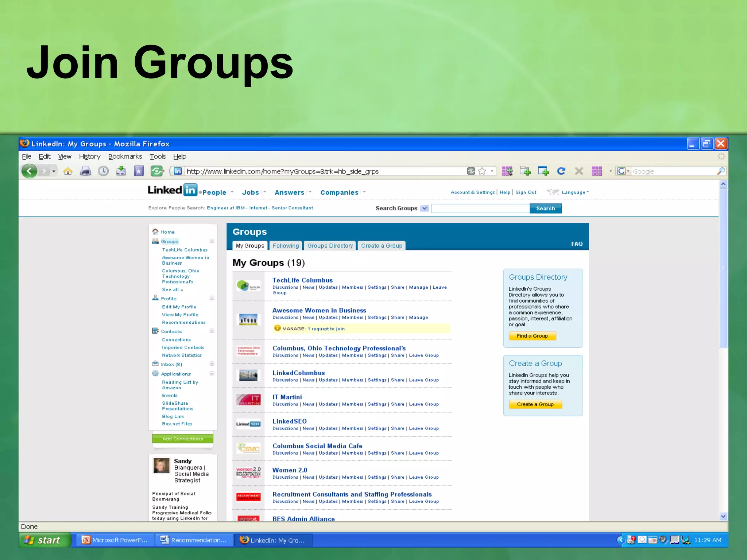Image resolution: width=747 pixels, height=560 pixels.
Task: Click Sign Out link
Action: pyautogui.click(x=526, y=192)
